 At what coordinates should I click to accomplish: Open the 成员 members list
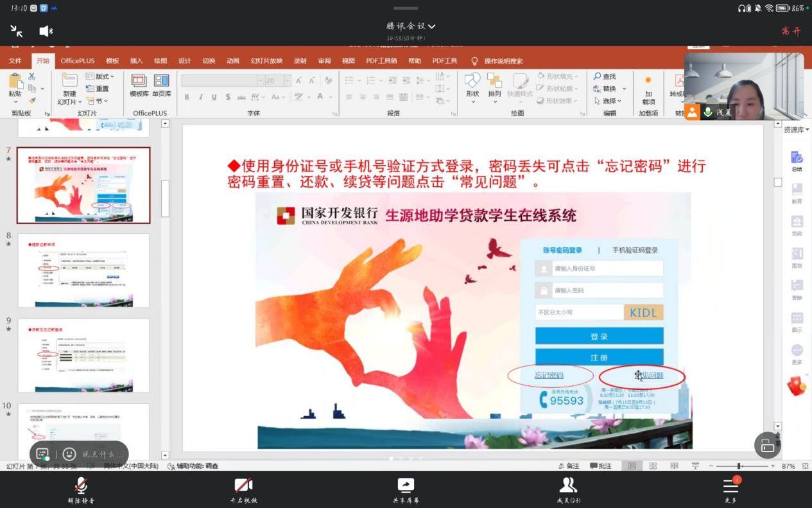point(568,486)
